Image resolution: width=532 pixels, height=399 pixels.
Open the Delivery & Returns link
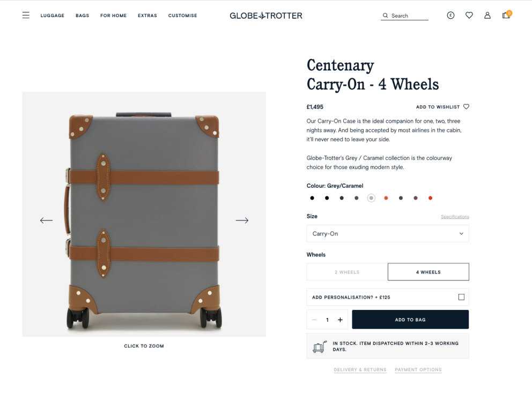click(x=360, y=370)
